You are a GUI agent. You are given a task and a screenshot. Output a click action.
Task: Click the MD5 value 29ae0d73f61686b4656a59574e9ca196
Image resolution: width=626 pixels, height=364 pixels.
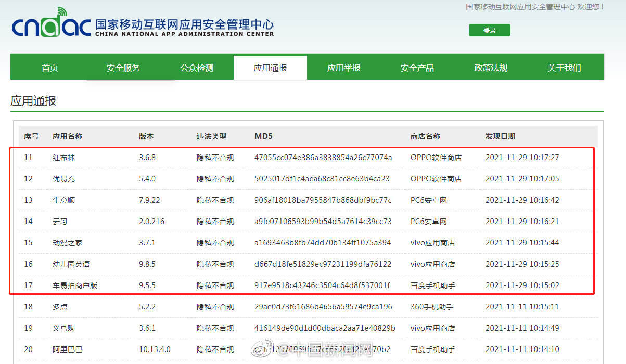tap(323, 307)
